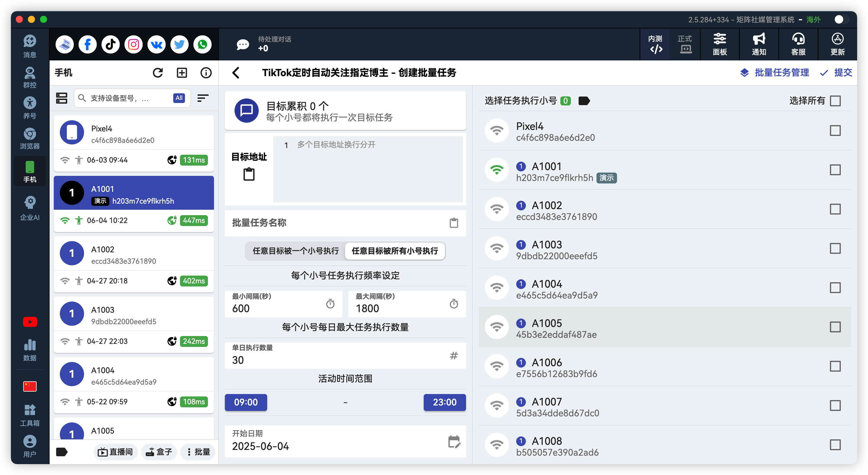Open the 09:00 start time picker
The height and width of the screenshot is (475, 868).
pyautogui.click(x=246, y=402)
